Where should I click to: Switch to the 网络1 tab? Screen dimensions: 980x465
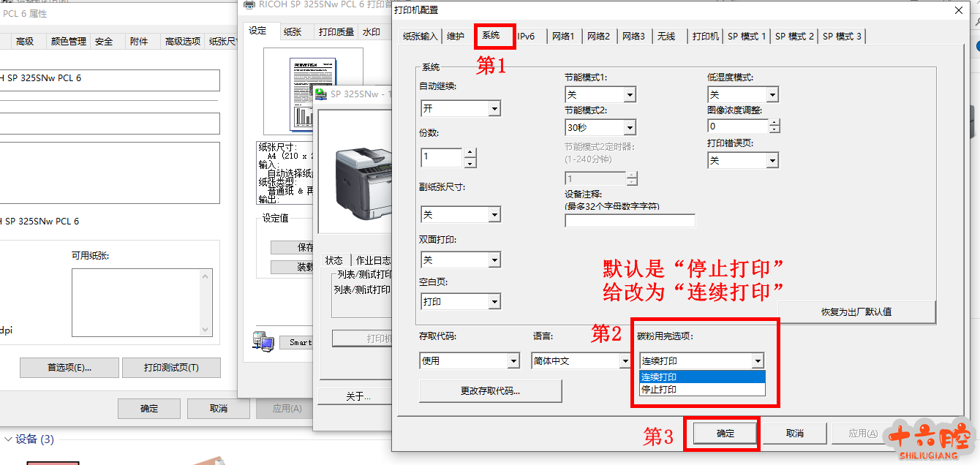[563, 36]
